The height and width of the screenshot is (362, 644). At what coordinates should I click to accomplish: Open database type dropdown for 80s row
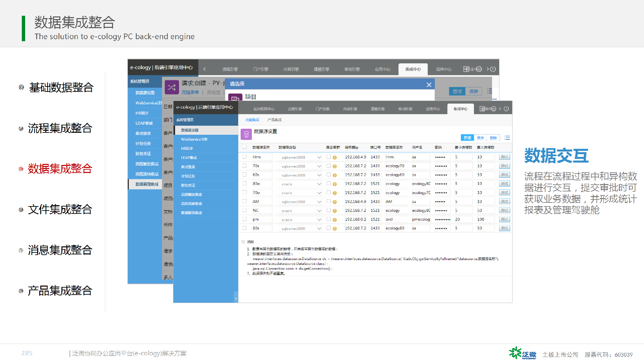(x=301, y=228)
